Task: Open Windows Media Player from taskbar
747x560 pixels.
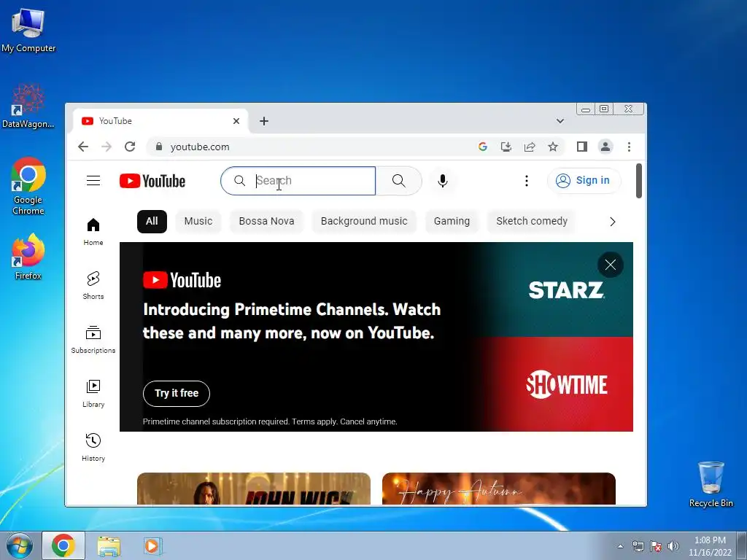Action: [152, 545]
